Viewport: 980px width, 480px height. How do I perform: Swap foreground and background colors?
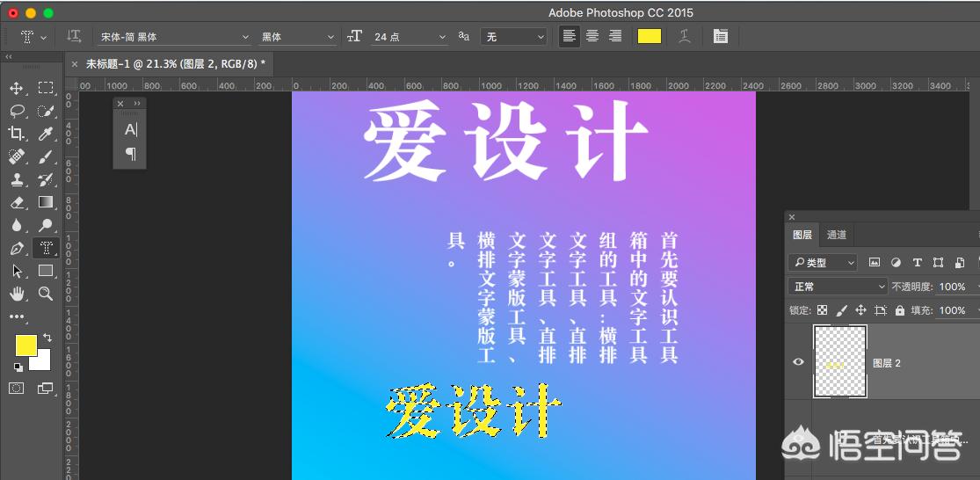coord(47,338)
